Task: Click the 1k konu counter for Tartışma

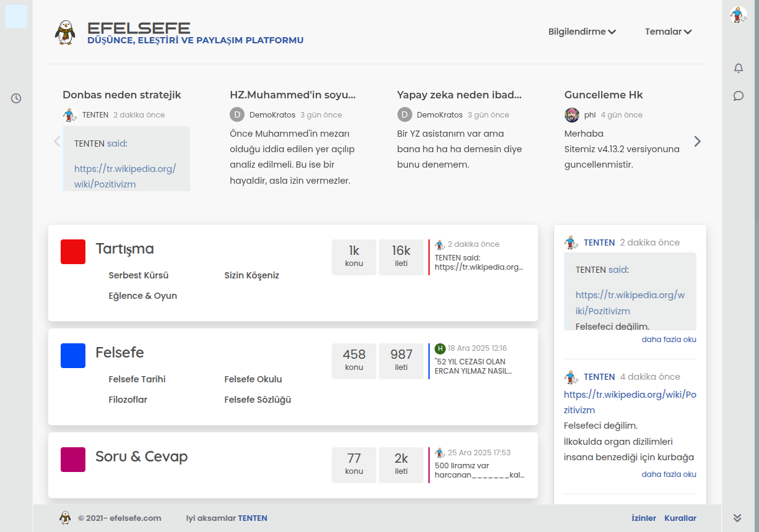Action: pyautogui.click(x=354, y=257)
